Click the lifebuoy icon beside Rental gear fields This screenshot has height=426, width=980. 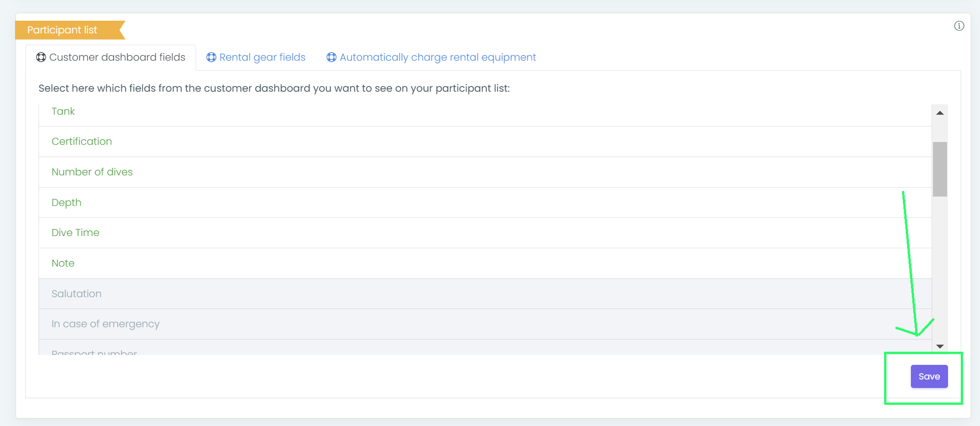click(x=212, y=57)
